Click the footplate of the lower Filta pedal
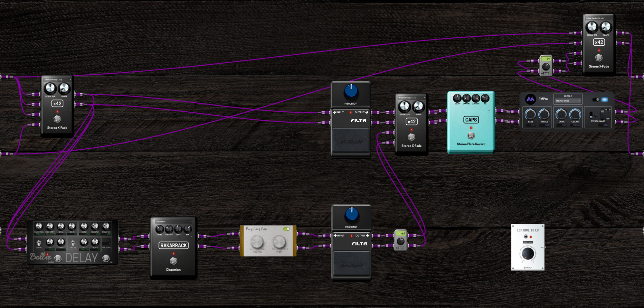The width and height of the screenshot is (644, 308). pyautogui.click(x=351, y=263)
